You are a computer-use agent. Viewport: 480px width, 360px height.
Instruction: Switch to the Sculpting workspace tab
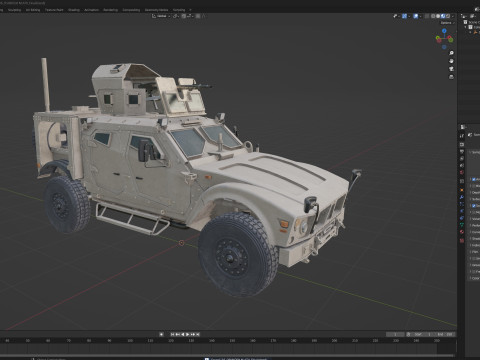(x=14, y=10)
